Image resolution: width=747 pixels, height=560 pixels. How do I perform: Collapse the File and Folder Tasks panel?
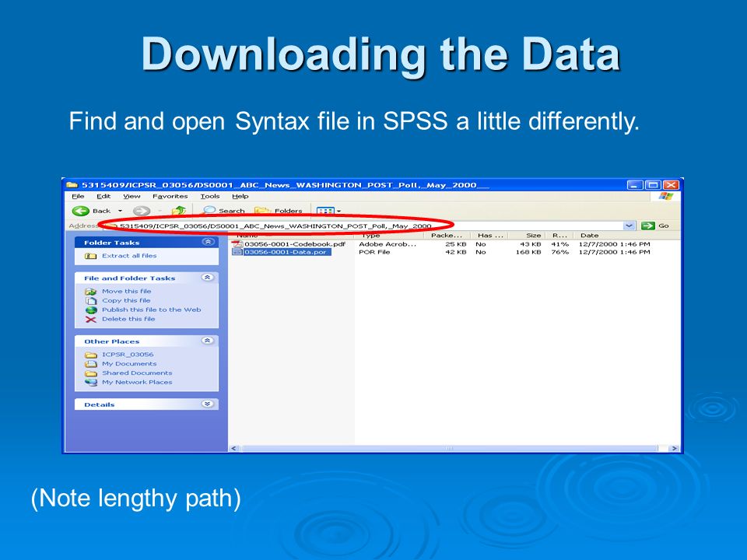tap(207, 277)
